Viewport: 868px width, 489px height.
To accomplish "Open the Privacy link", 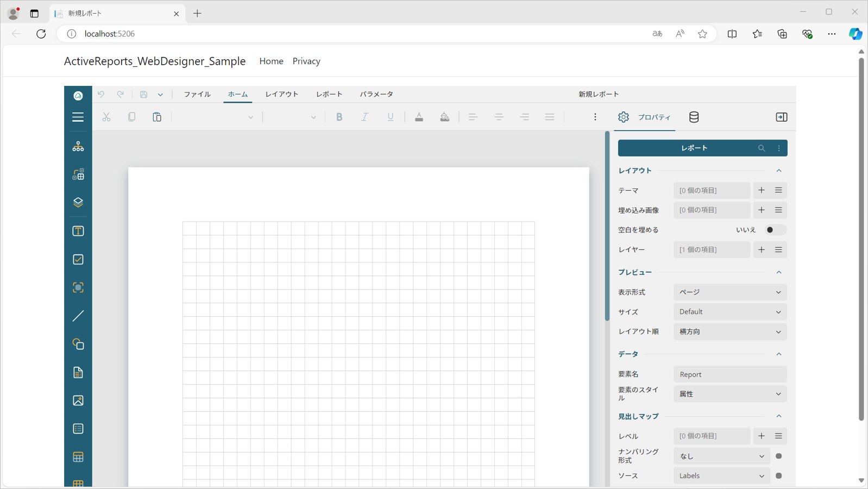I will (x=306, y=61).
